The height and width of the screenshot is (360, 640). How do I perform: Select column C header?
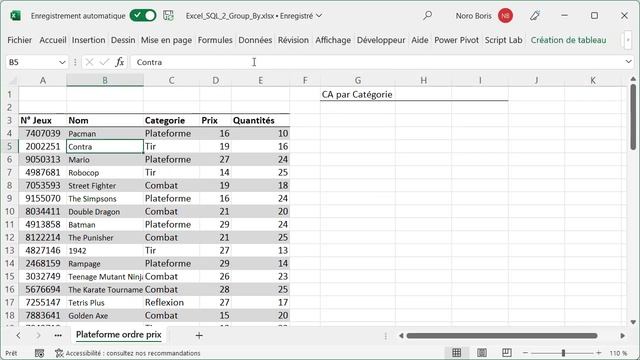pos(171,80)
